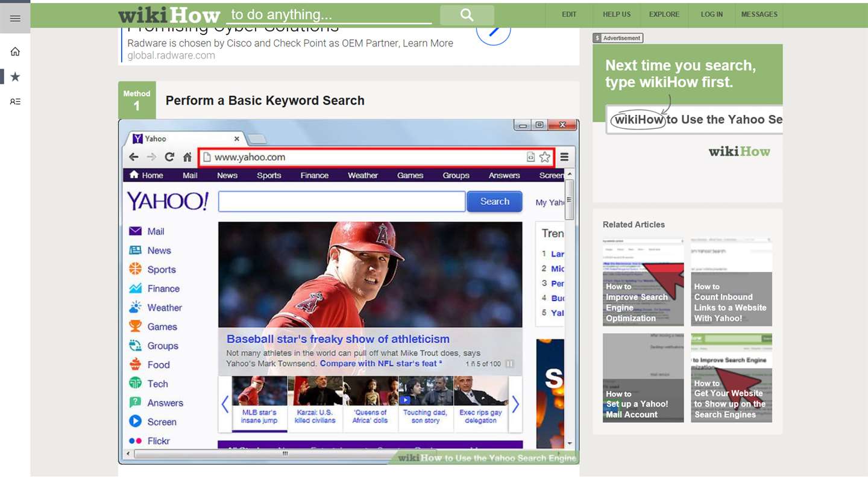The width and height of the screenshot is (868, 477).
Task: Click the News icon in the Yahoo sidebar
Action: pyautogui.click(x=136, y=251)
